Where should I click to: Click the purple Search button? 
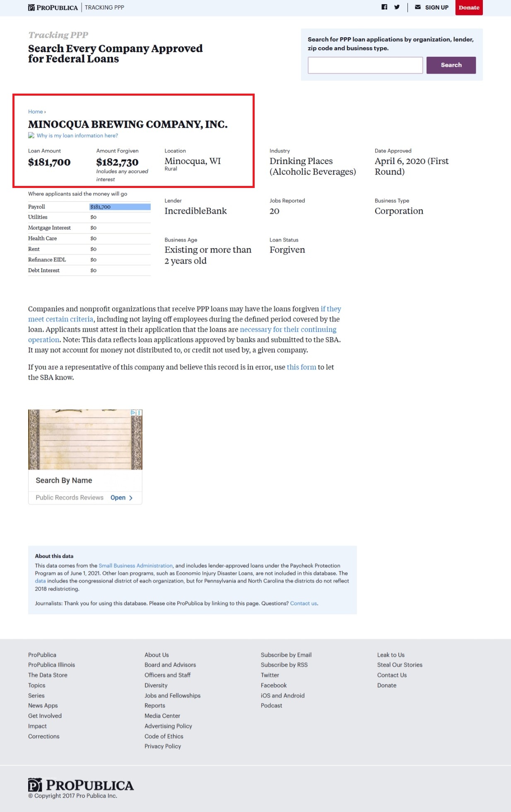point(451,65)
